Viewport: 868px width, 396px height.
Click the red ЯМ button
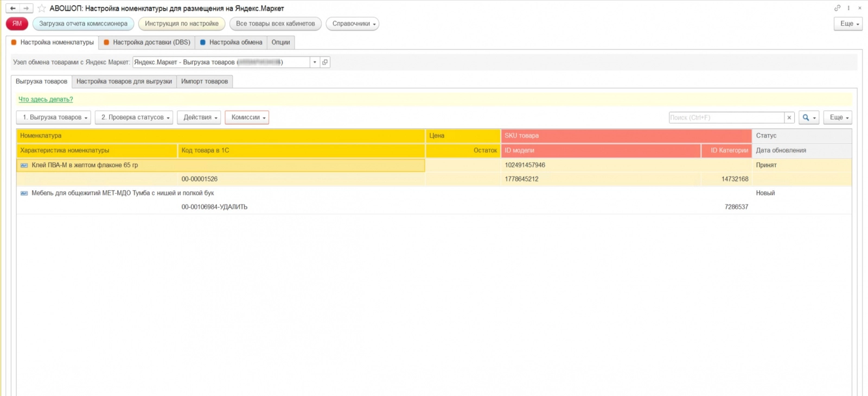[x=17, y=24]
